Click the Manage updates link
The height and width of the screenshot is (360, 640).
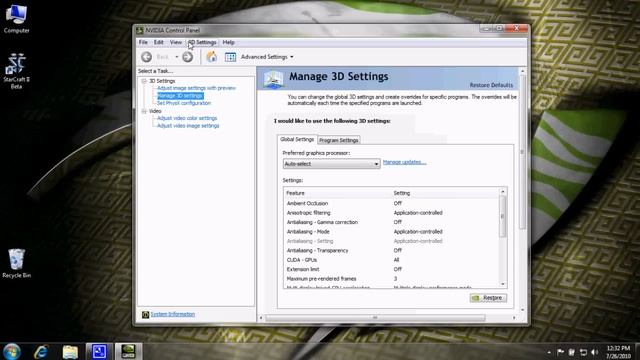[404, 162]
